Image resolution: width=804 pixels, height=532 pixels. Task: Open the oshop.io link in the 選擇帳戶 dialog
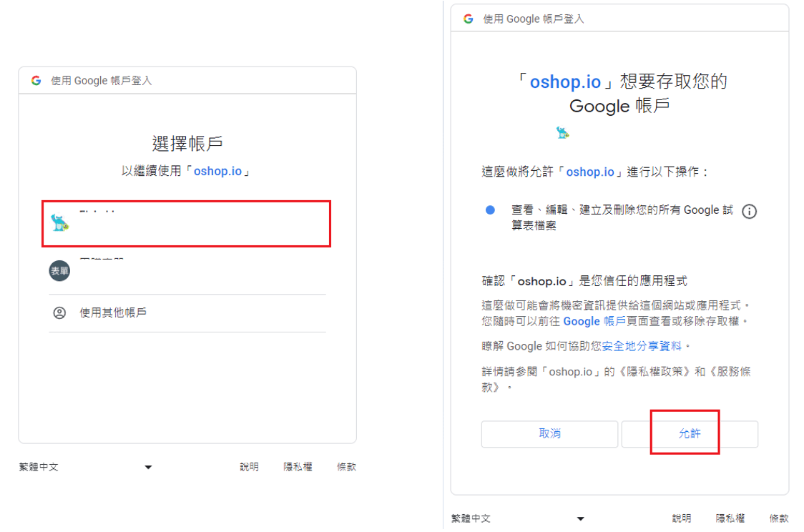tap(217, 172)
